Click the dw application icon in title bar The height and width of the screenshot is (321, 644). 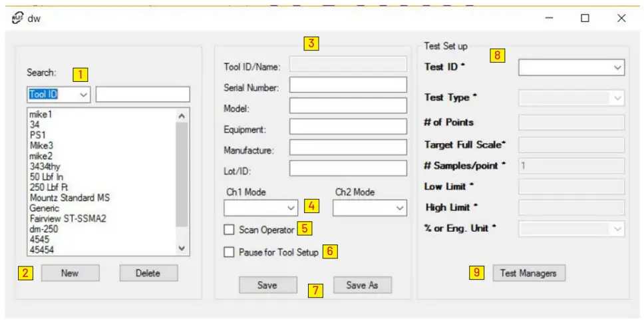click(18, 19)
